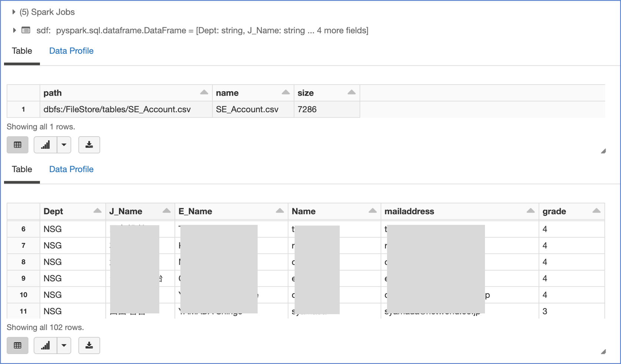
Task: Select the SE_Account.csv name cell
Action: 253,109
